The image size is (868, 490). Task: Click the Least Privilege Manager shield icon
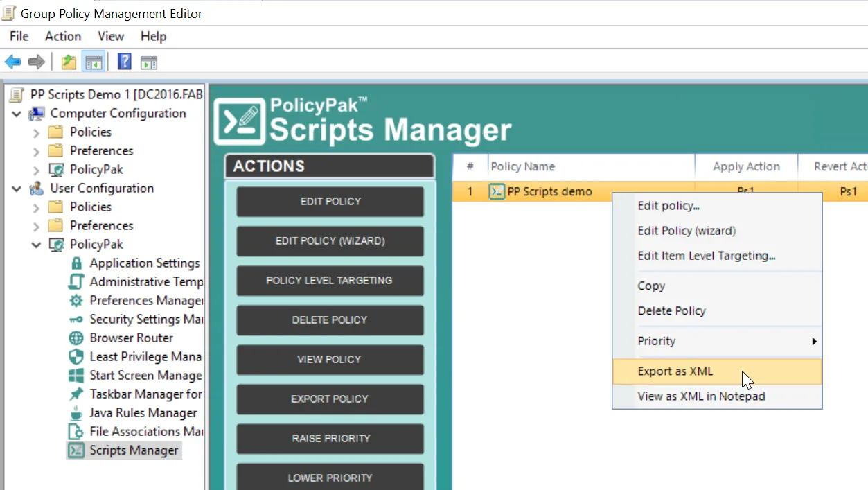tap(76, 357)
